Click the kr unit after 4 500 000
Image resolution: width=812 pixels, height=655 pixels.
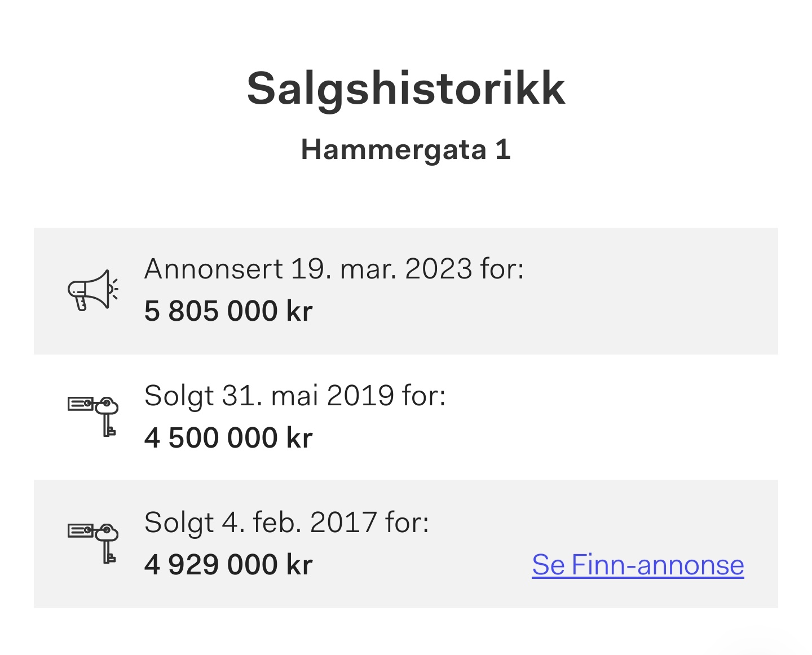pyautogui.click(x=299, y=438)
